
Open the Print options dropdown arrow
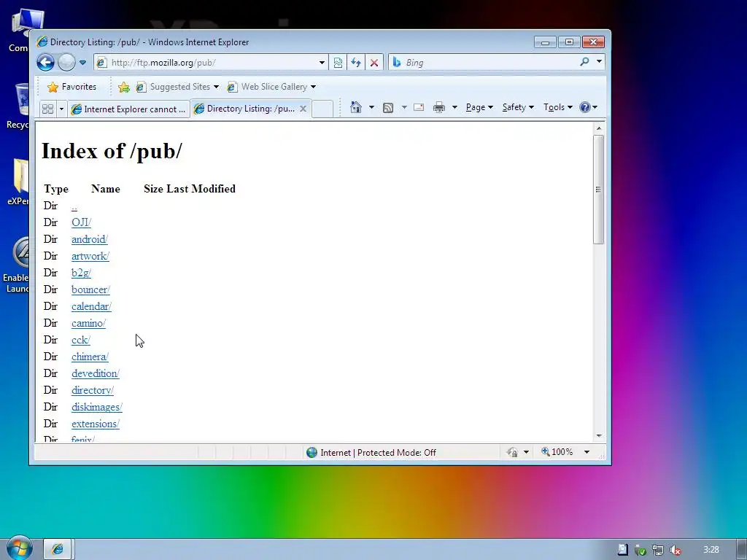pos(454,107)
